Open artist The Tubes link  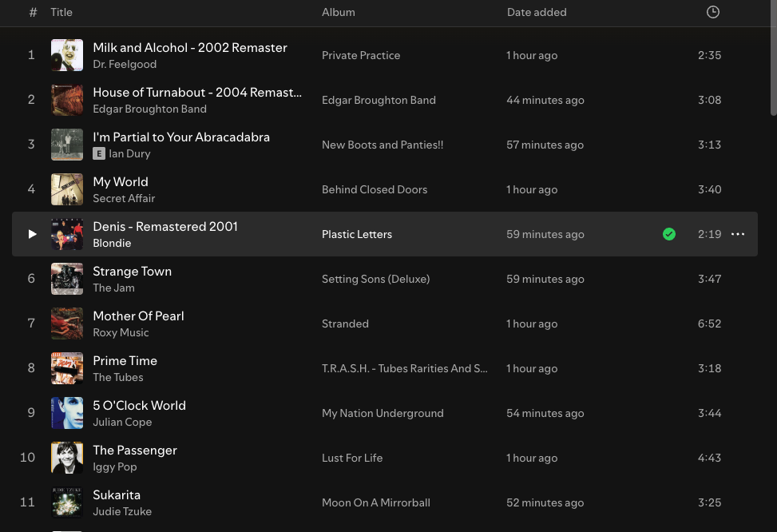pyautogui.click(x=118, y=377)
